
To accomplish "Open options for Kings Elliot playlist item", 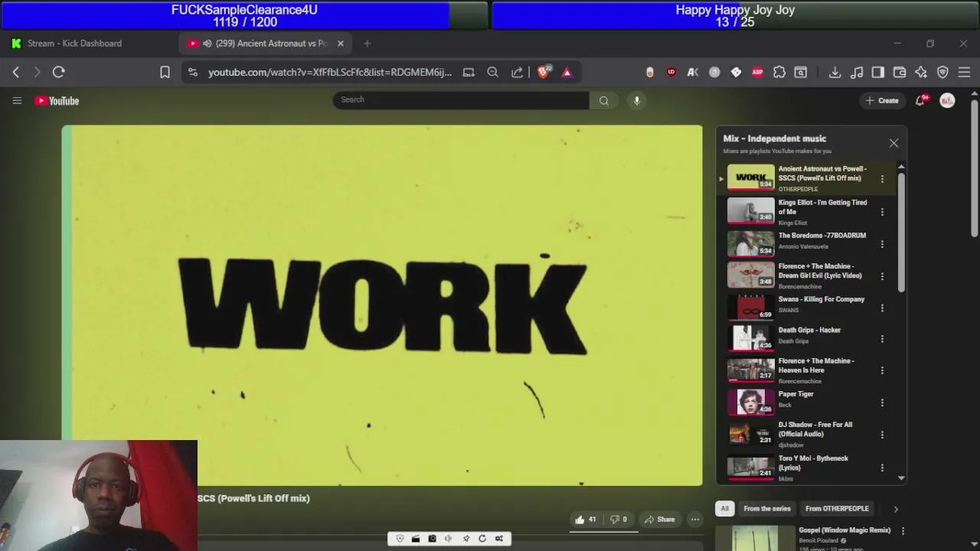I will point(882,212).
